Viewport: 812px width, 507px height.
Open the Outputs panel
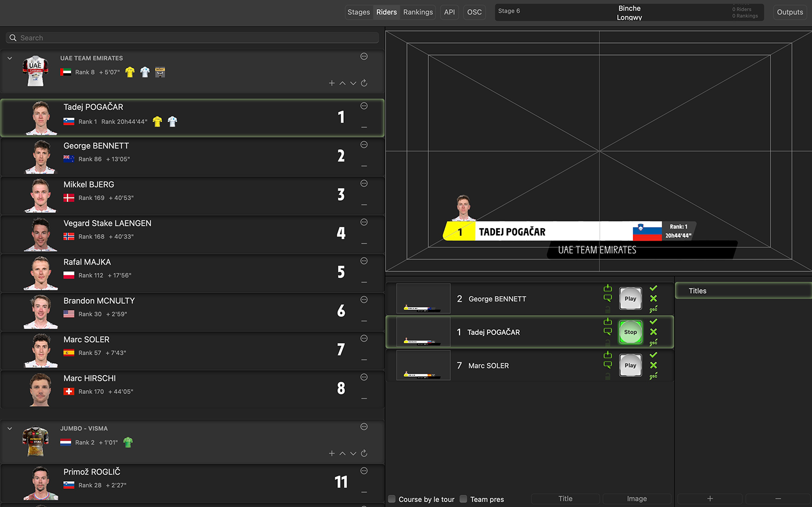tap(790, 12)
